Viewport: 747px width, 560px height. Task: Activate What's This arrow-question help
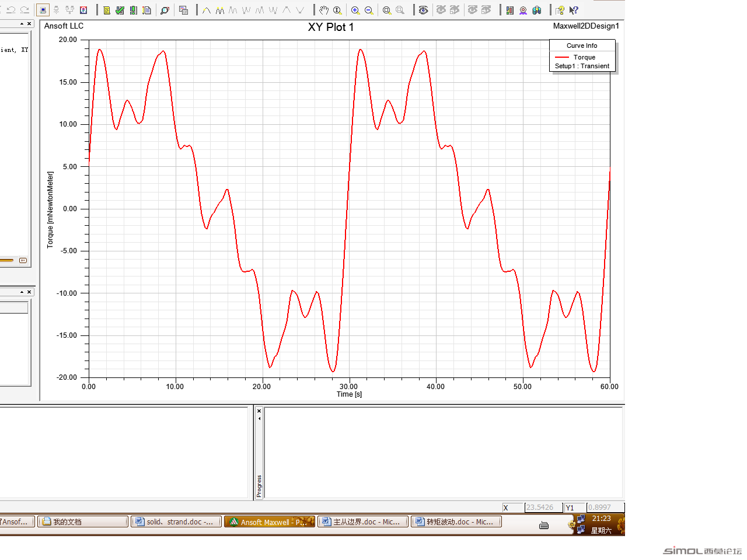(574, 10)
